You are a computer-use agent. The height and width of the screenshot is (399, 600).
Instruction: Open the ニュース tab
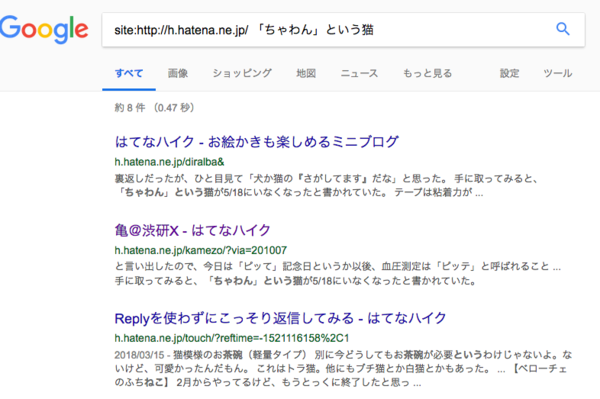coord(359,73)
